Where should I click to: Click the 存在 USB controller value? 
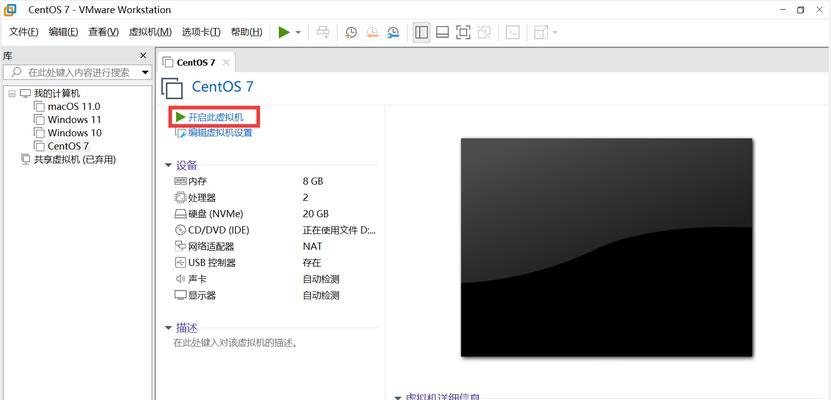click(x=312, y=263)
